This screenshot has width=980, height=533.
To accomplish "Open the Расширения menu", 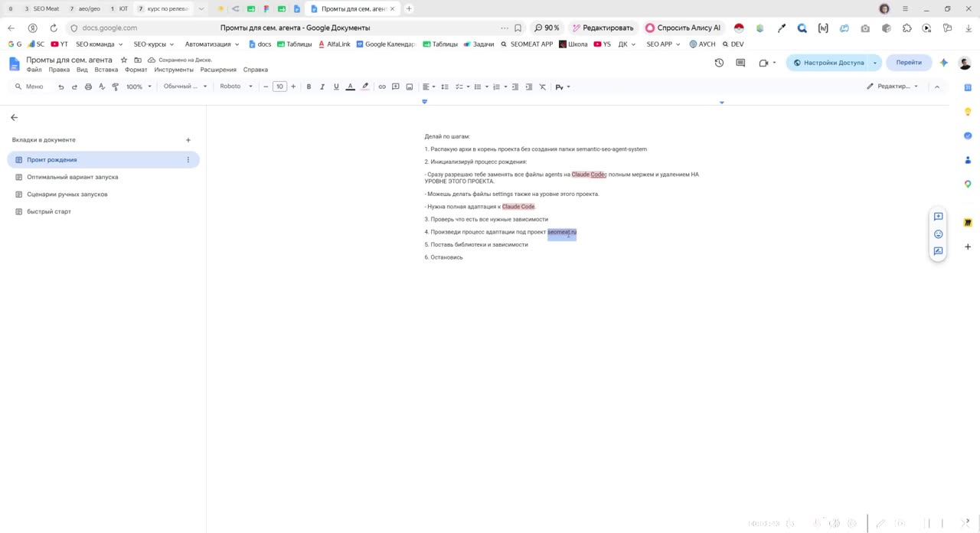I will (x=218, y=70).
